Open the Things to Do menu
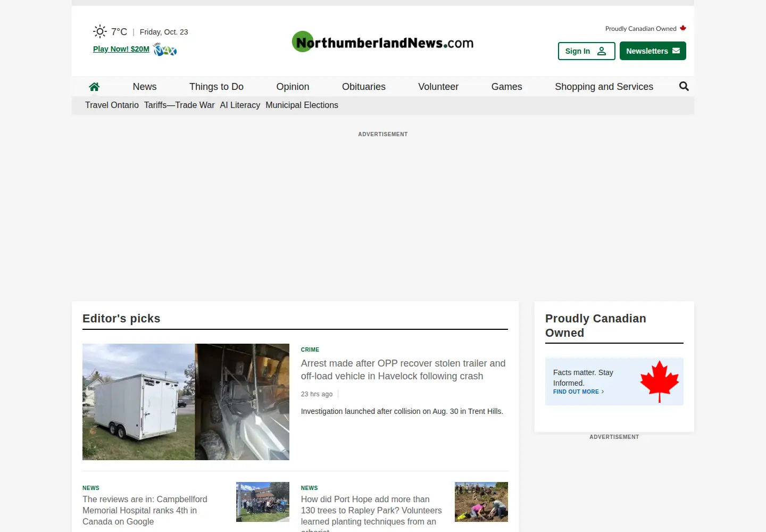The width and height of the screenshot is (766, 532). click(217, 87)
